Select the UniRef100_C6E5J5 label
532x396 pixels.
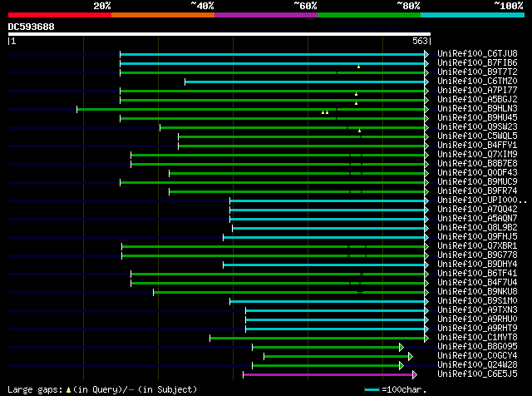coord(477,374)
